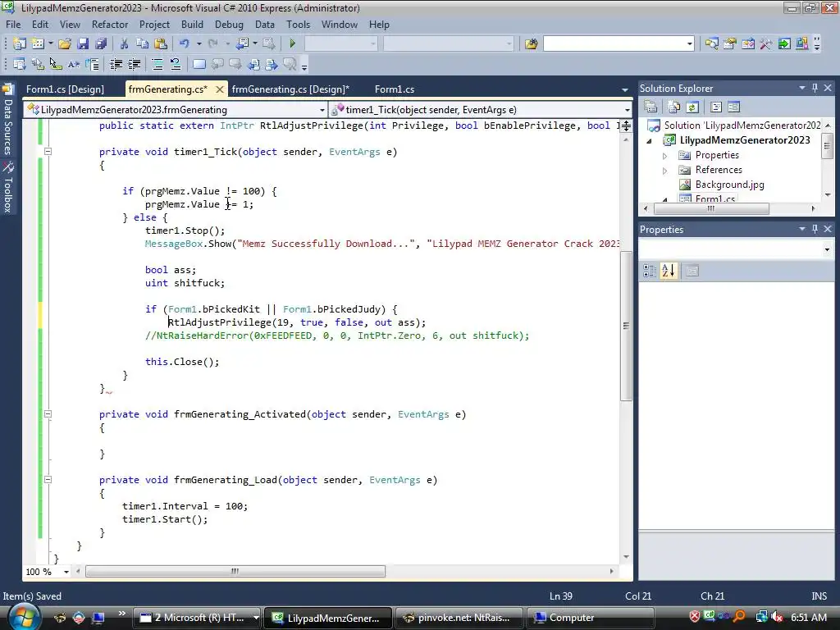Click the Find in Files binoculars-folder icon

tap(531, 43)
